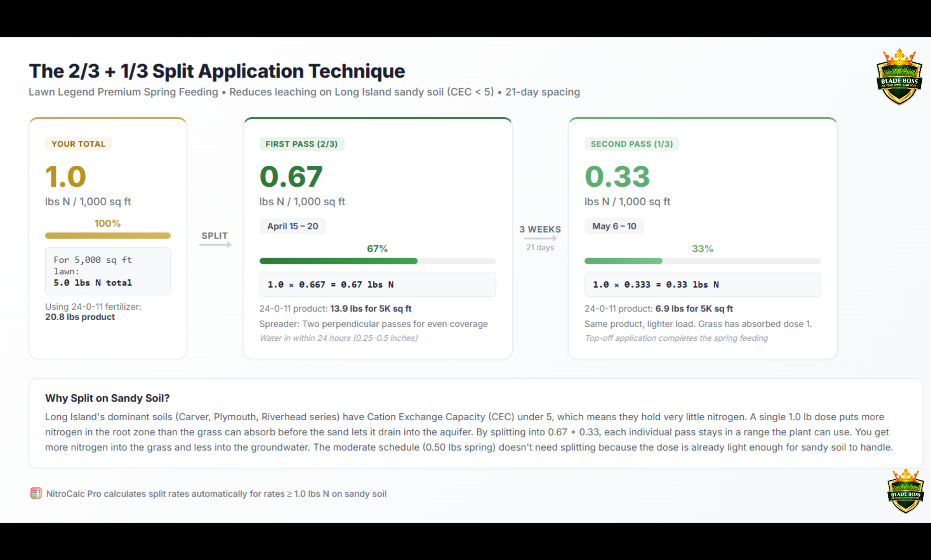Image resolution: width=931 pixels, height=560 pixels.
Task: Click the NitroCalc Pro spreadsheet icon
Action: (x=36, y=493)
